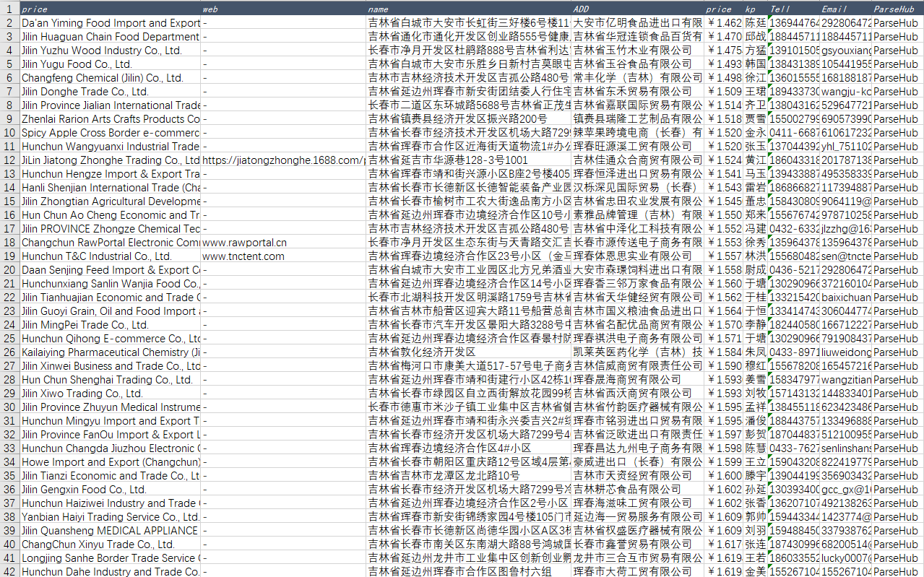The image size is (924, 577).
Task: Select price cell '¥1.462'
Action: [724, 23]
